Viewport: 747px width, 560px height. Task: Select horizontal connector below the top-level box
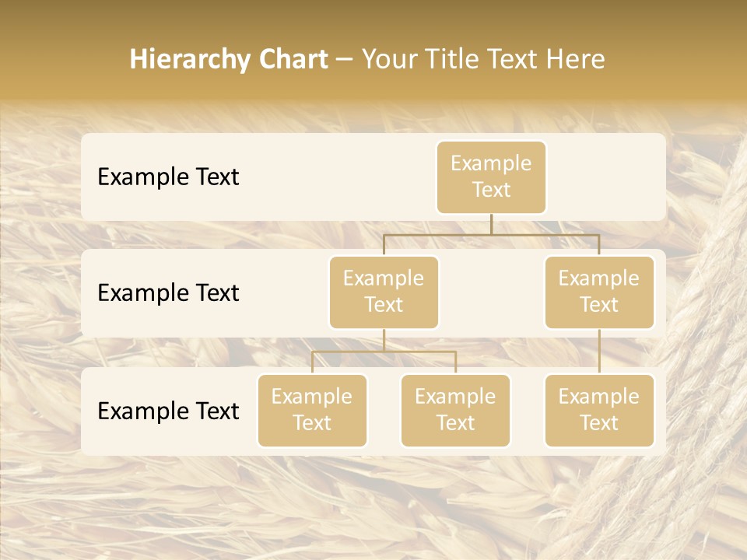coord(491,234)
